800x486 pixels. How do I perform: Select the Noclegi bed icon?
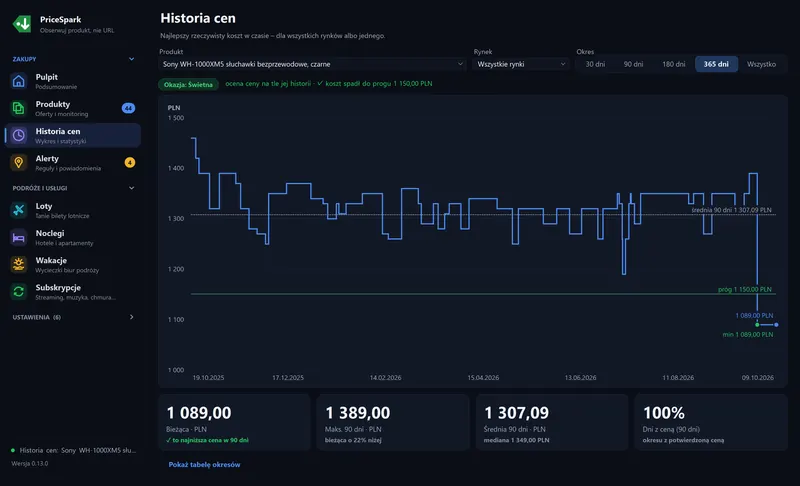tap(18, 237)
